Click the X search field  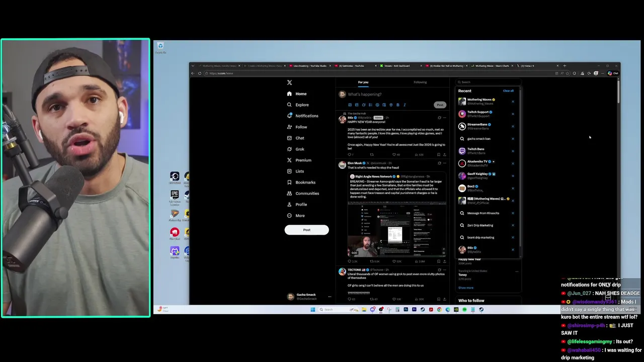(x=488, y=82)
